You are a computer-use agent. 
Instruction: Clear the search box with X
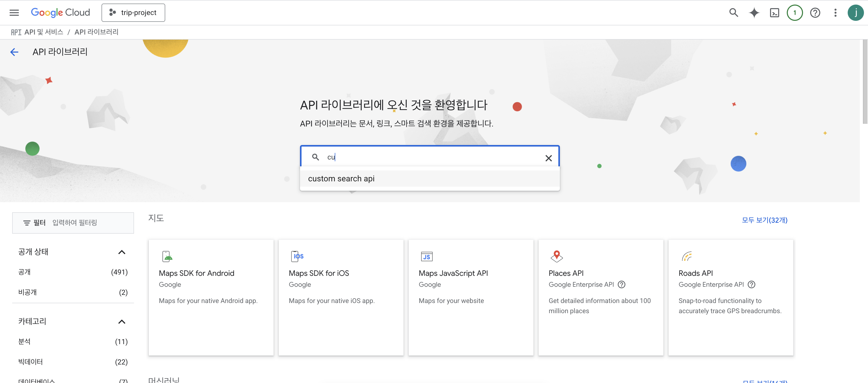tap(548, 158)
